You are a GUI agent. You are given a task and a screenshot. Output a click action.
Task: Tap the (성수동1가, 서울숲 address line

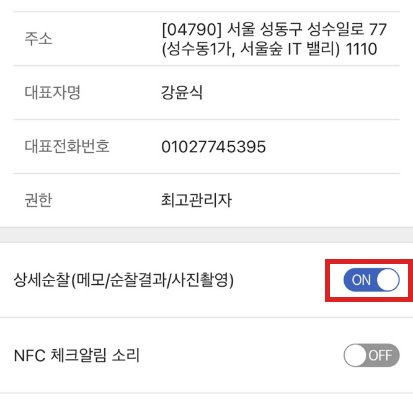click(222, 49)
